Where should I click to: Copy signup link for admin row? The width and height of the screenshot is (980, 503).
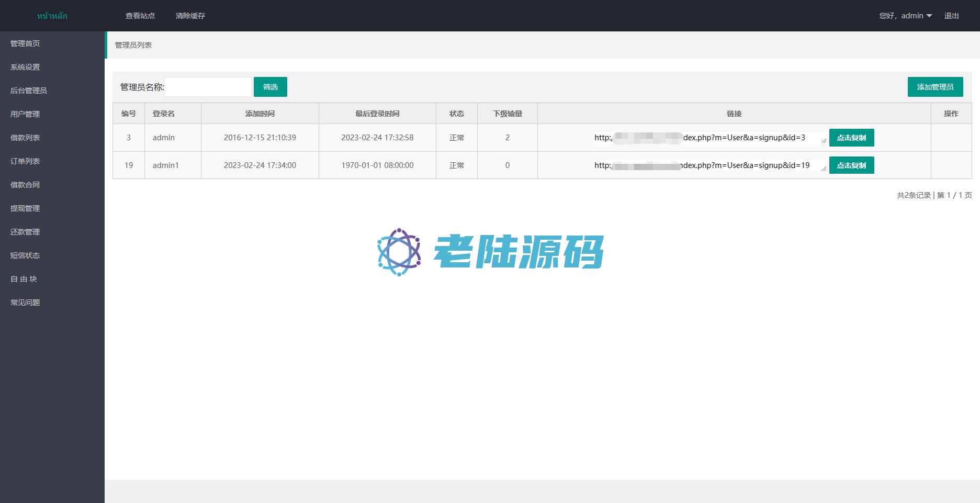pos(852,138)
